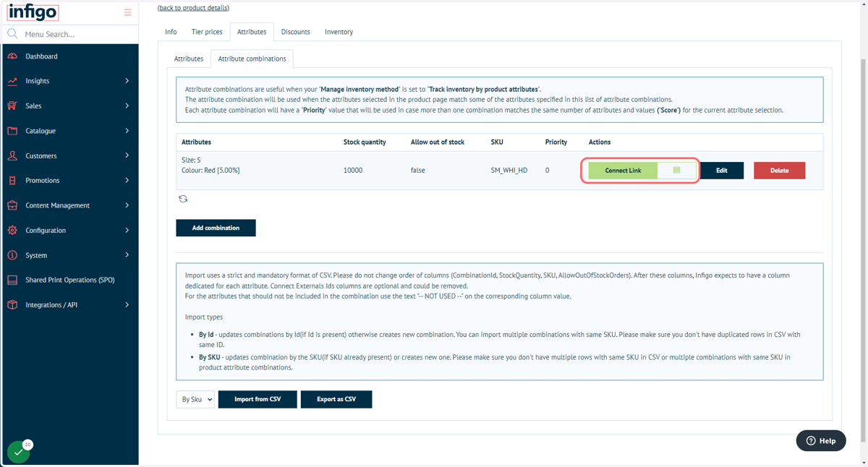The height and width of the screenshot is (467, 868).
Task: Click the Infigo logo
Action: [33, 12]
